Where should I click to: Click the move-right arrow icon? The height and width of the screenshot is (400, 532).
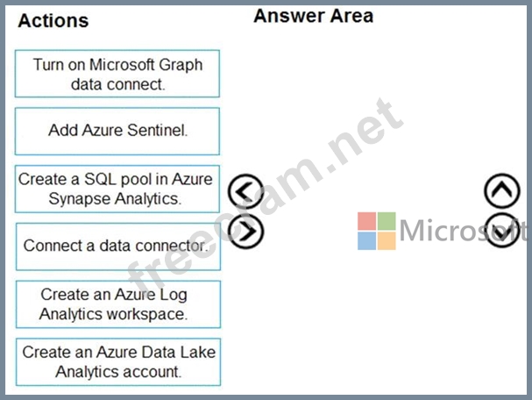coord(245,232)
